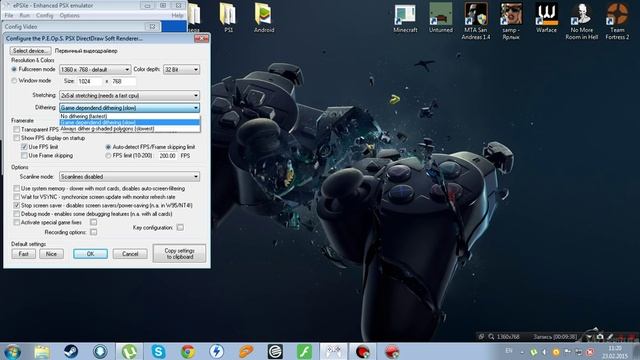The width and height of the screenshot is (640, 360).
Task: Open the Key configuration small button
Action: click(x=180, y=227)
